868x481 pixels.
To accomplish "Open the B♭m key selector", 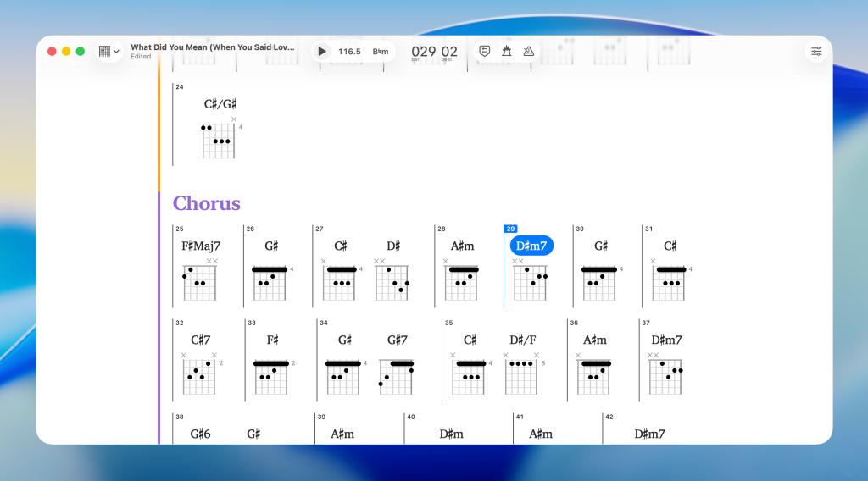I will [x=381, y=52].
